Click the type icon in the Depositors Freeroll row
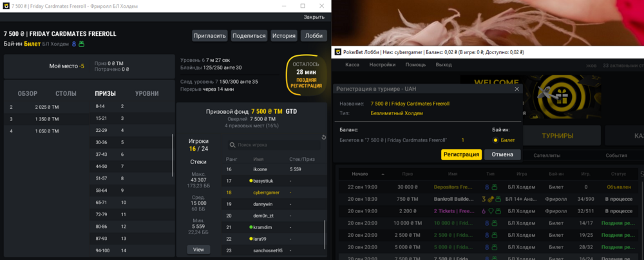This screenshot has width=644, height=260. click(495, 187)
